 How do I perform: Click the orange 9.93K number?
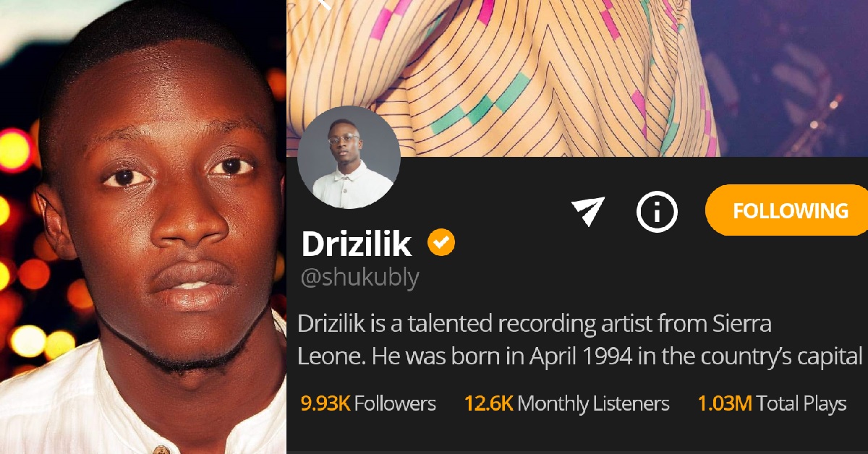325,403
